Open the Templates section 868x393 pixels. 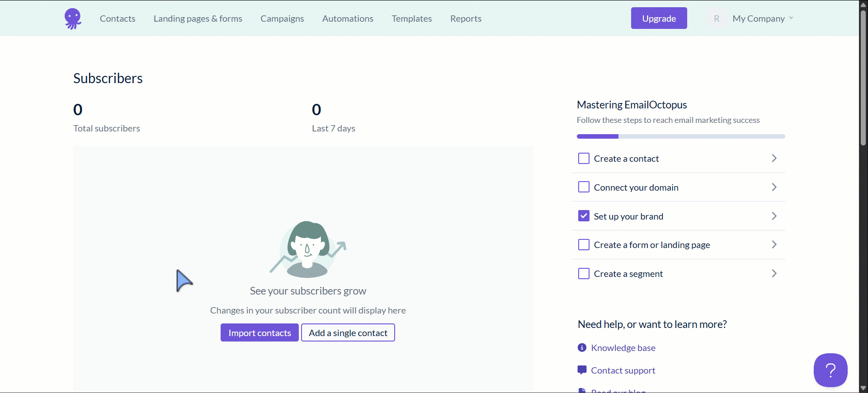[412, 19]
